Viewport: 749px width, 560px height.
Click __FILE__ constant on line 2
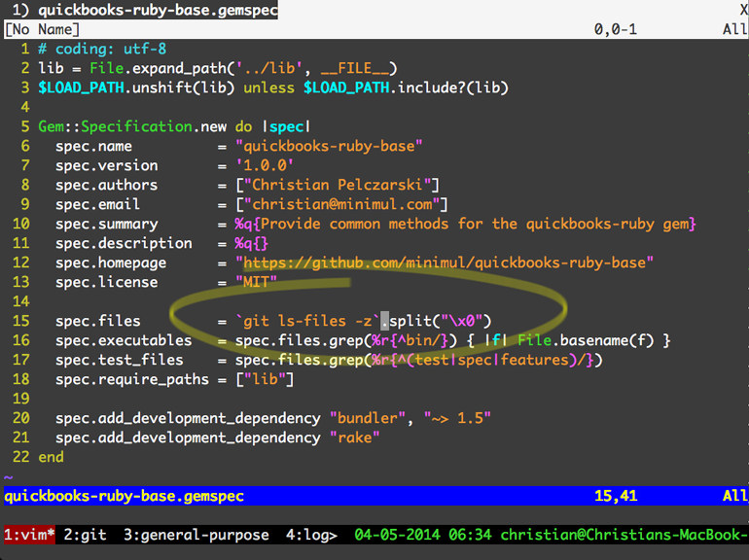pyautogui.click(x=354, y=68)
